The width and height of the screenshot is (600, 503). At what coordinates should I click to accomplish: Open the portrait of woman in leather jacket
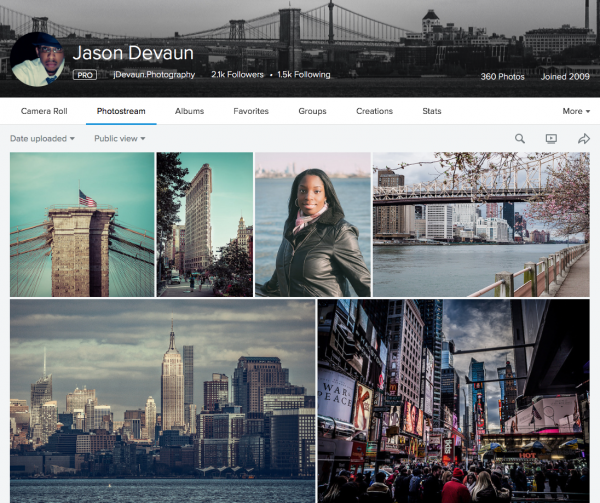(313, 225)
